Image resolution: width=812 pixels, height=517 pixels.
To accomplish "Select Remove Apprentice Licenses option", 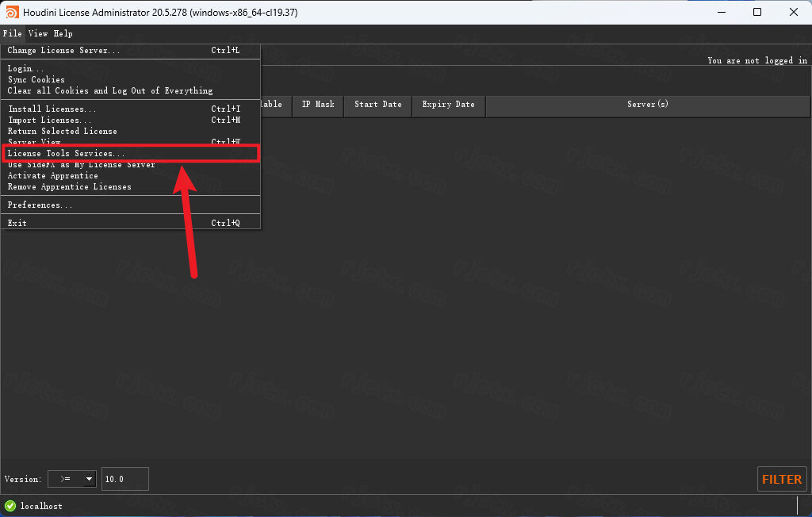I will [70, 187].
